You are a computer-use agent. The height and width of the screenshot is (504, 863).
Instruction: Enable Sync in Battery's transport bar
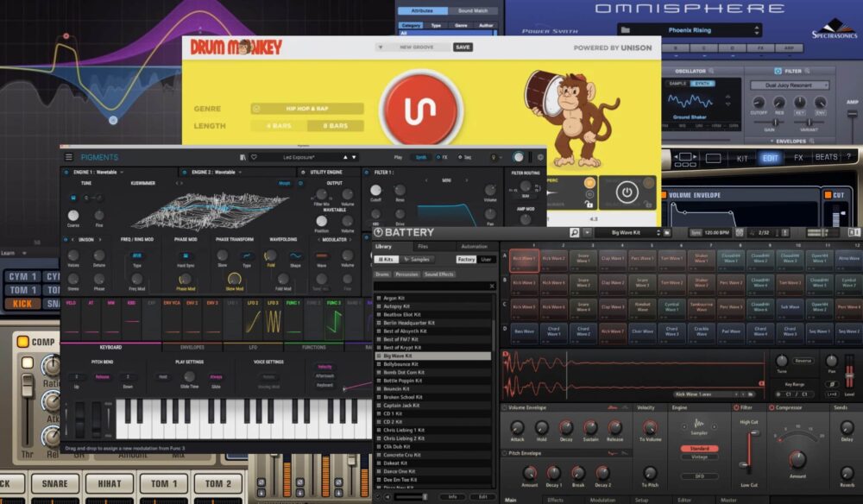697,232
